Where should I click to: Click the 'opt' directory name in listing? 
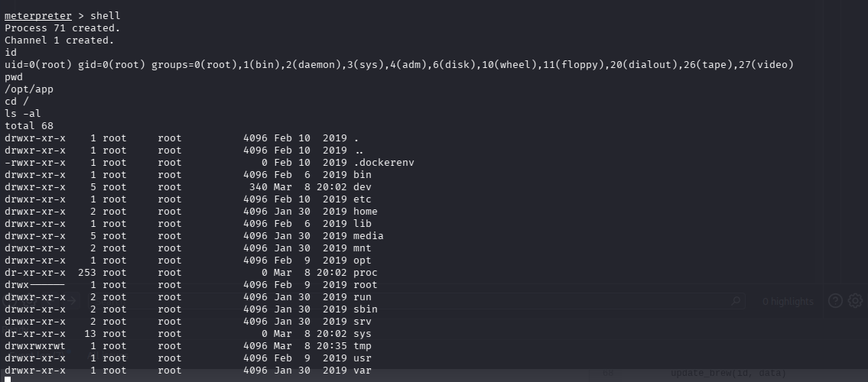pos(362,261)
